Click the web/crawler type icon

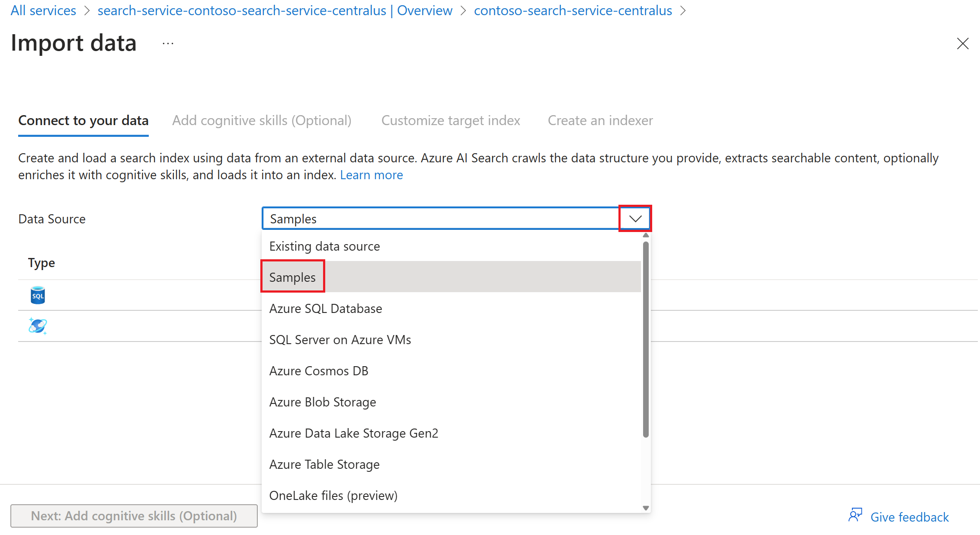38,325
